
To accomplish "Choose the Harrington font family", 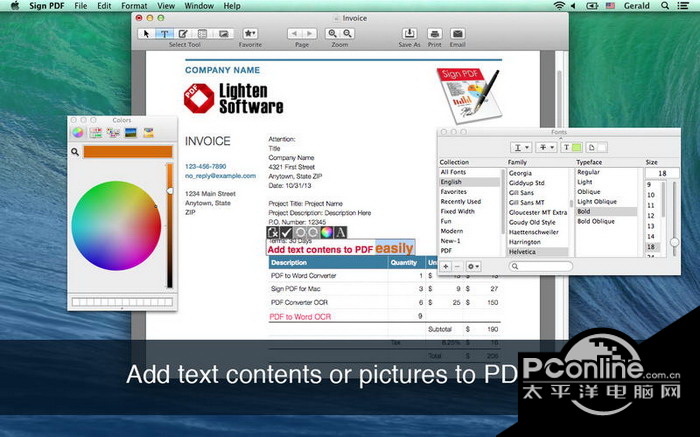I will pyautogui.click(x=525, y=241).
